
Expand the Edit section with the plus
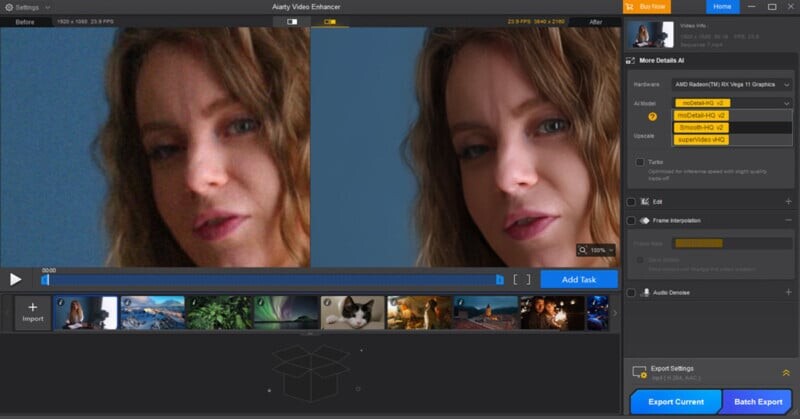point(788,201)
